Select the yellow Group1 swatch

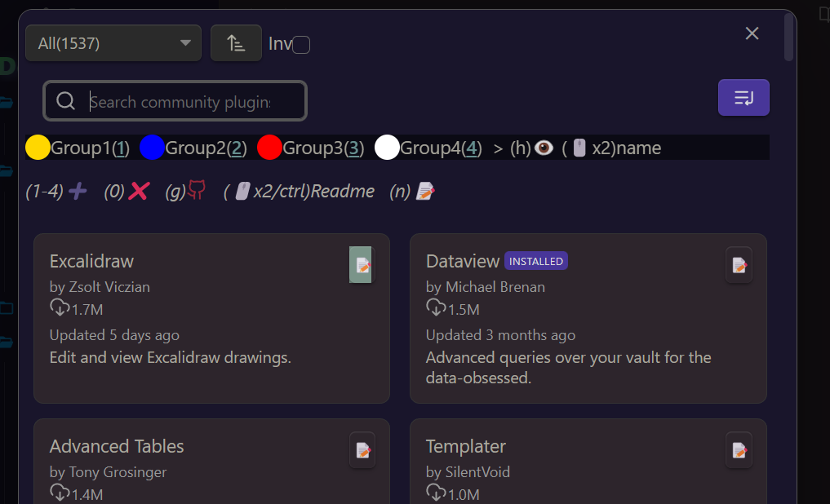click(x=38, y=148)
